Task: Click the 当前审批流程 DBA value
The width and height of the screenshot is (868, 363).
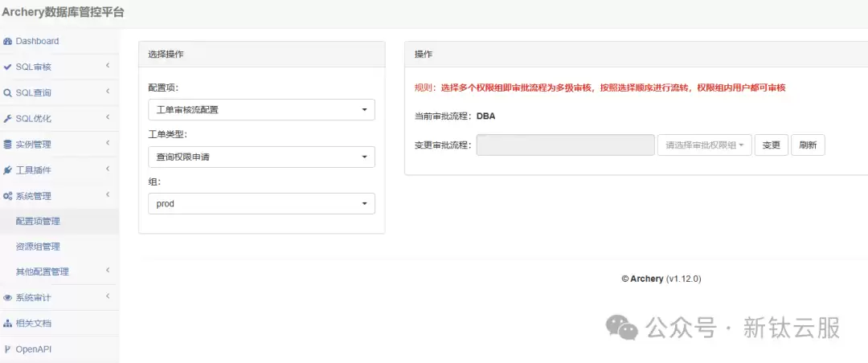Action: tap(486, 116)
